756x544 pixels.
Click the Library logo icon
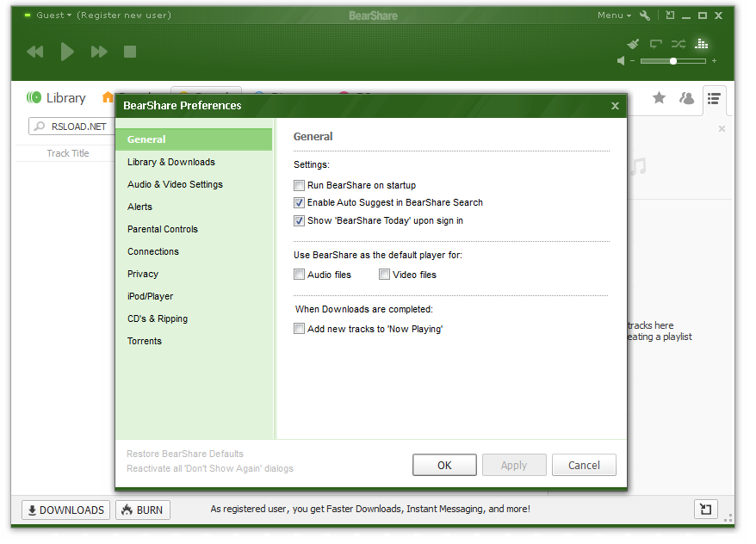(x=34, y=98)
